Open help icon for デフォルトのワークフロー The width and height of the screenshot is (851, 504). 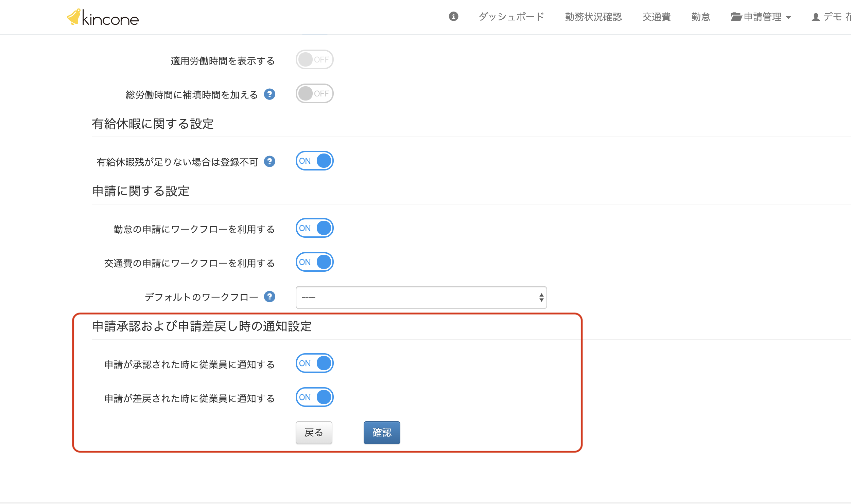(270, 296)
